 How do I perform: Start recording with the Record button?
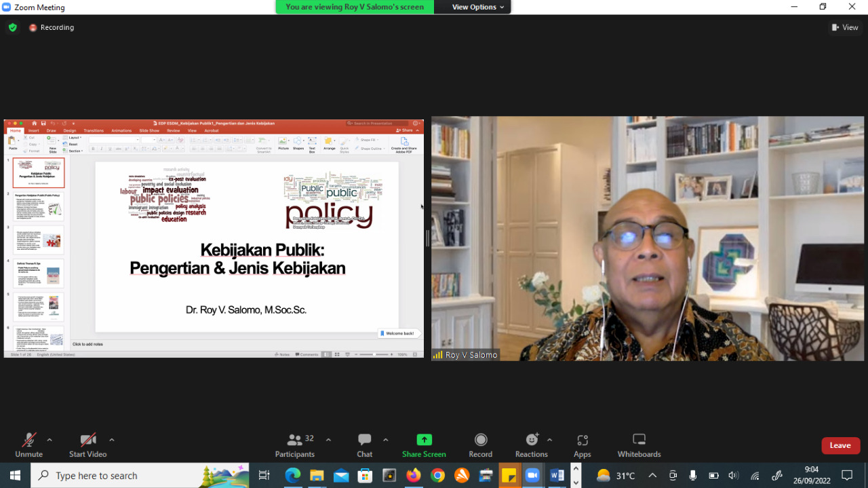[481, 445]
